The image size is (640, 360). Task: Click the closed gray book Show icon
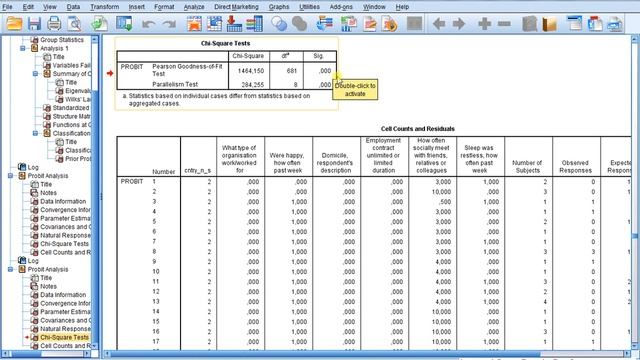pyautogui.click(x=529, y=24)
